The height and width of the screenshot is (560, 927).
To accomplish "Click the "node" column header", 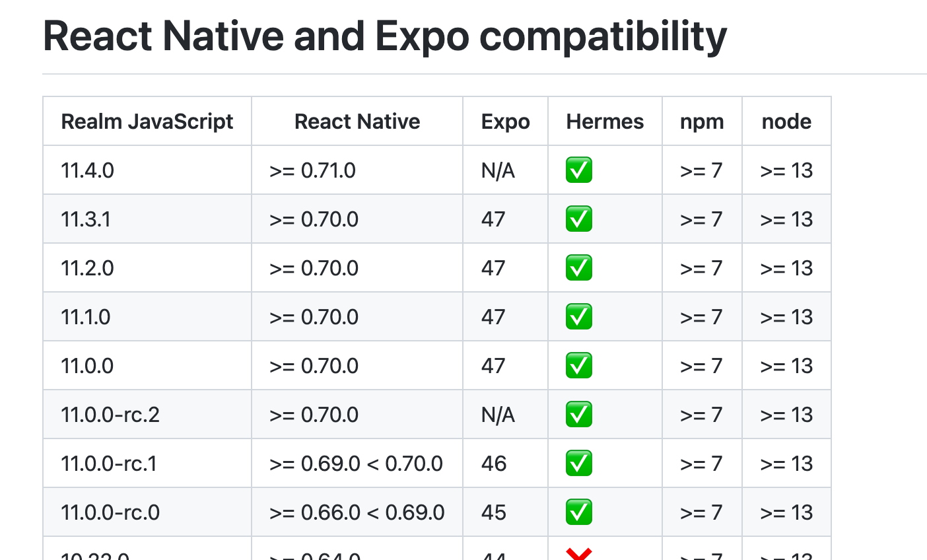I will 786,122.
